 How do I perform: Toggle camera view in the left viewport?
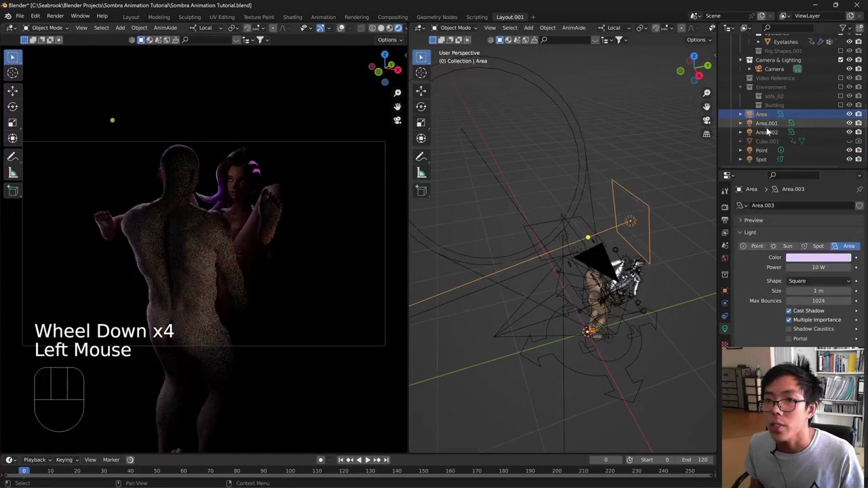pyautogui.click(x=397, y=121)
